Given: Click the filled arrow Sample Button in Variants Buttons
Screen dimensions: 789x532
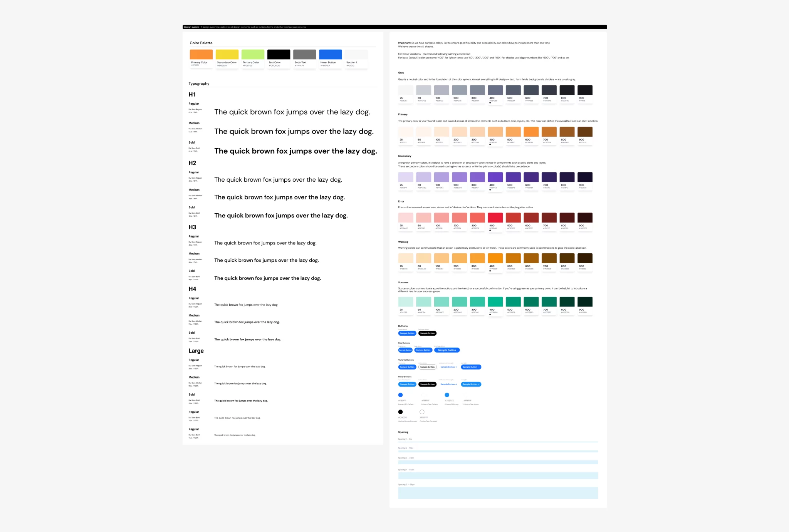Looking at the screenshot, I should click(x=471, y=367).
